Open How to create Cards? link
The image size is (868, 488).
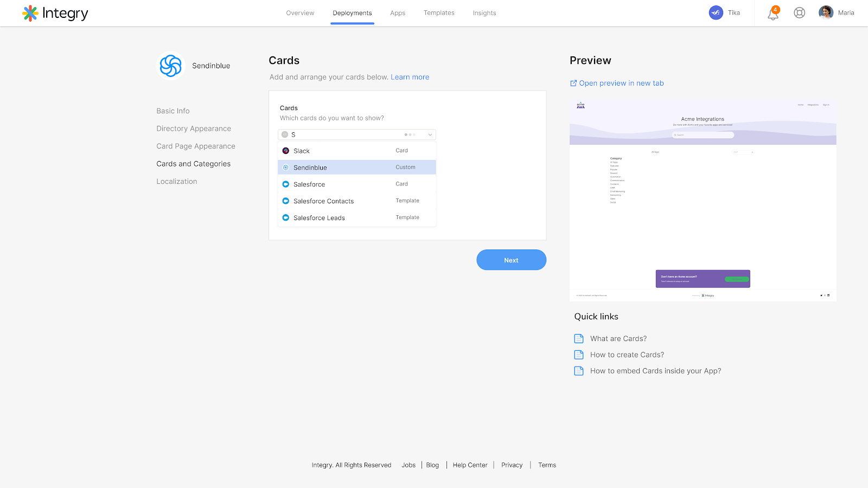[627, 355]
